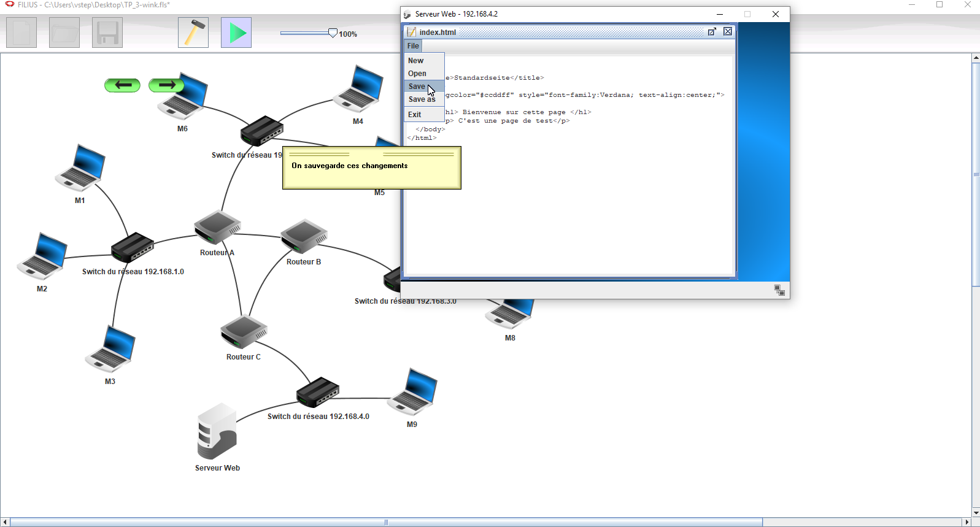Viewport: 980px width, 527px height.
Task: Click the floppy disk save icon
Action: click(x=107, y=33)
